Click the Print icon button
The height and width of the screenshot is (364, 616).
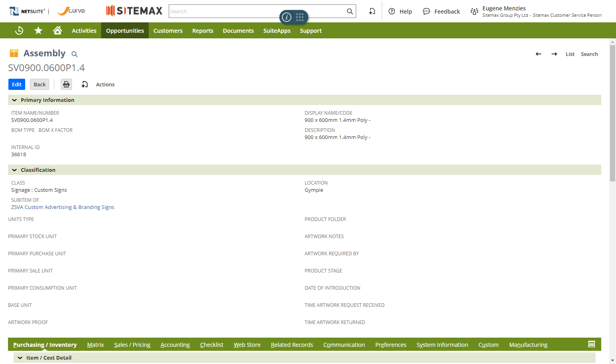click(66, 84)
